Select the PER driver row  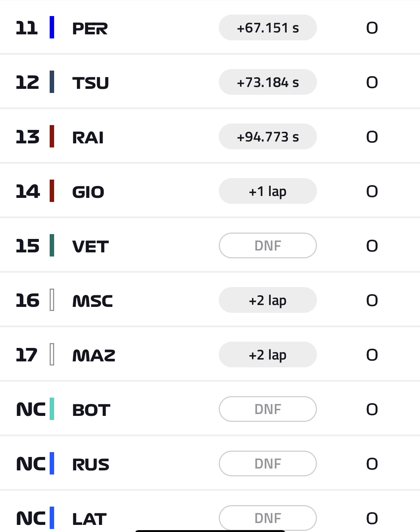coord(210,27)
